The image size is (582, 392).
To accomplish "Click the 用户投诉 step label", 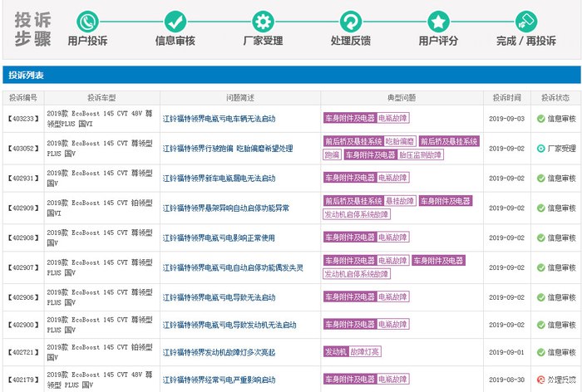I will [x=87, y=41].
